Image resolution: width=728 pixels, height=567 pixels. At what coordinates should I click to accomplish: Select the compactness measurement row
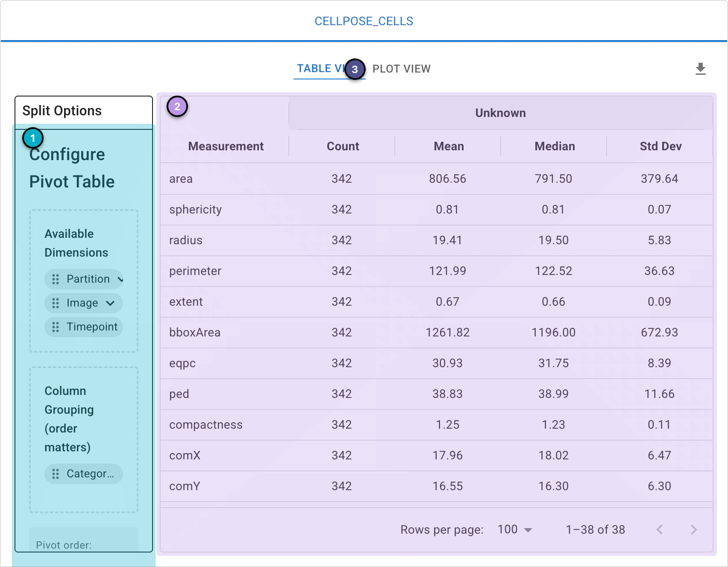[437, 425]
